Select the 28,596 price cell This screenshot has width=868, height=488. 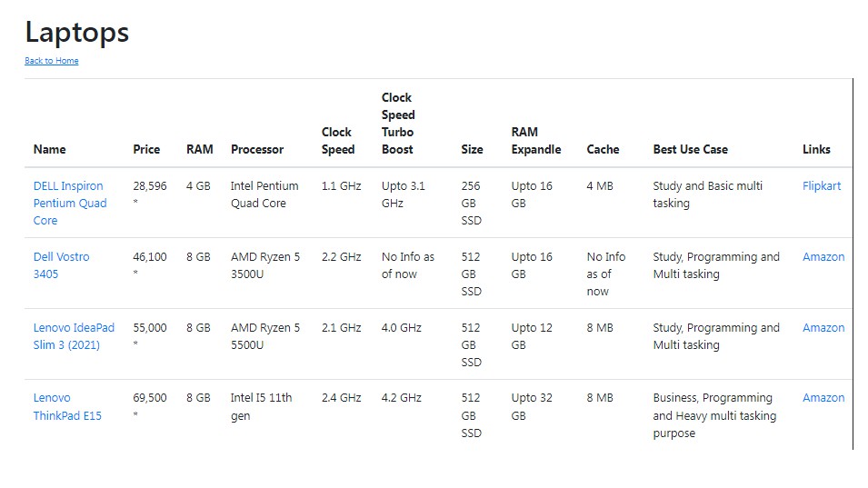tap(150, 185)
